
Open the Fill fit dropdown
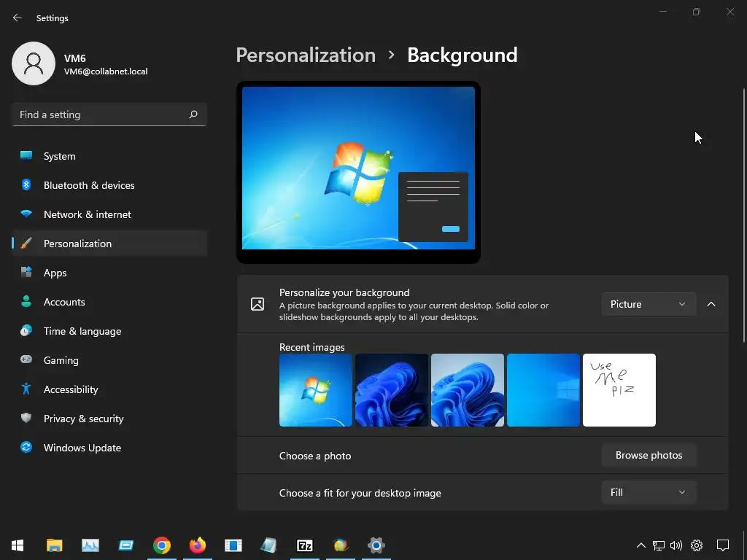click(649, 492)
